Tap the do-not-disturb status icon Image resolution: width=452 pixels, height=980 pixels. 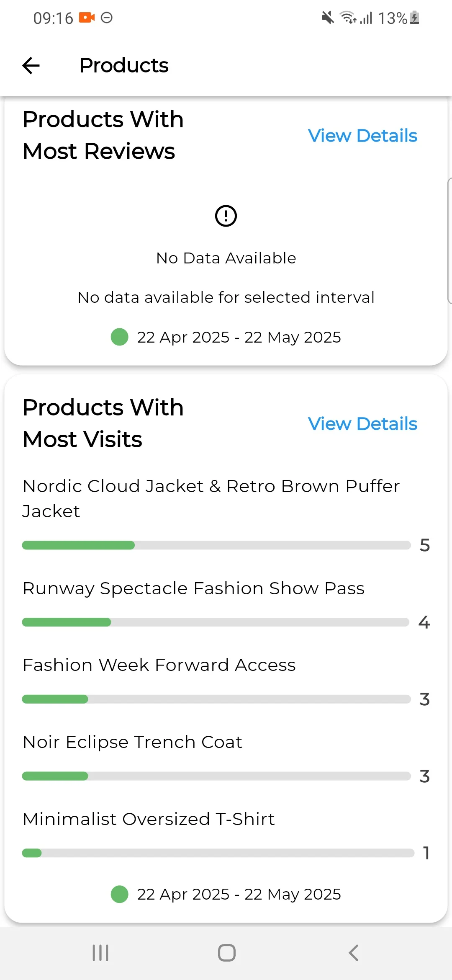pyautogui.click(x=107, y=18)
